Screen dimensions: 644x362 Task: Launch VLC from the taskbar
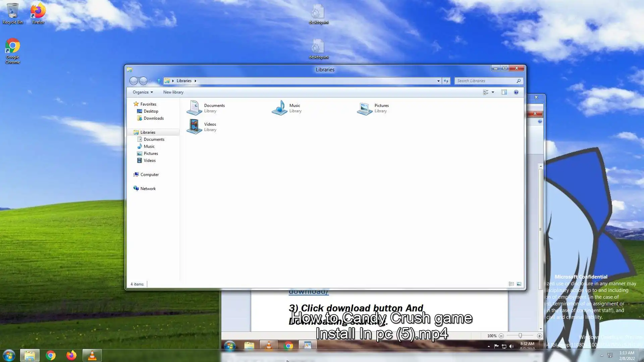[92, 355]
